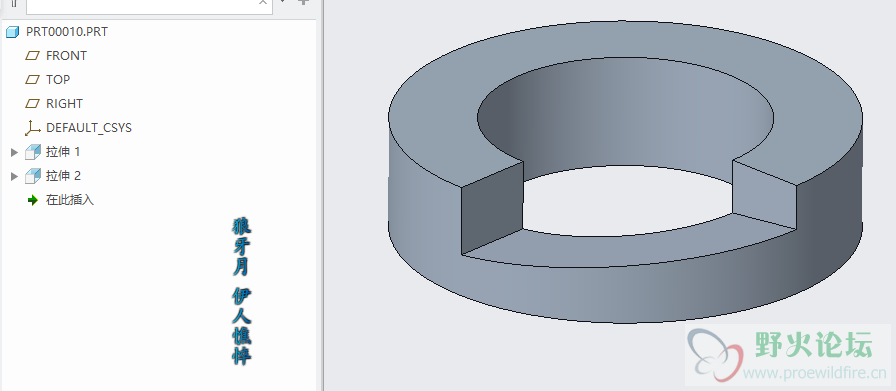Expand the 拉伸 2 feature node

pos(15,176)
